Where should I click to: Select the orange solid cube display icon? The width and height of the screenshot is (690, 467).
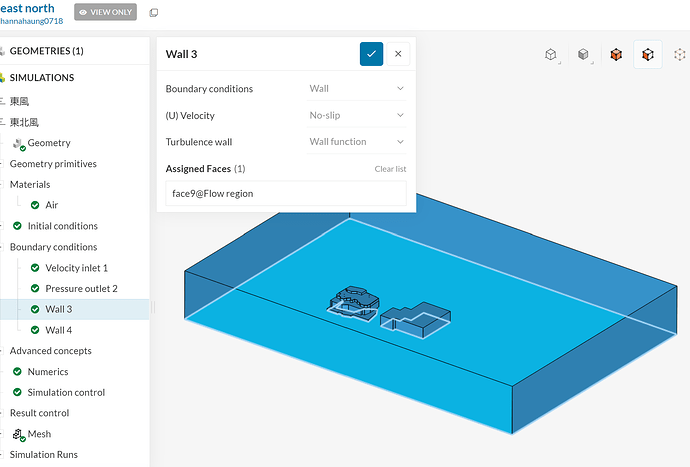(x=616, y=55)
